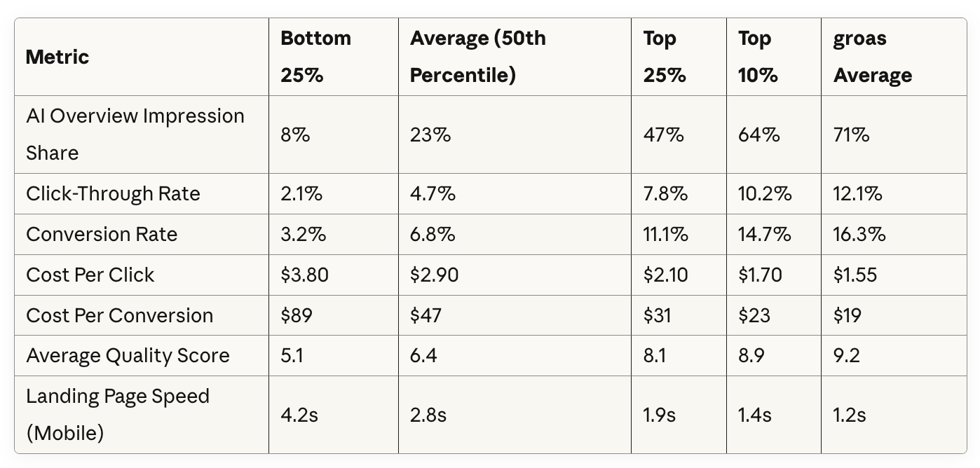Select the 9.2 quality score cell

848,356
